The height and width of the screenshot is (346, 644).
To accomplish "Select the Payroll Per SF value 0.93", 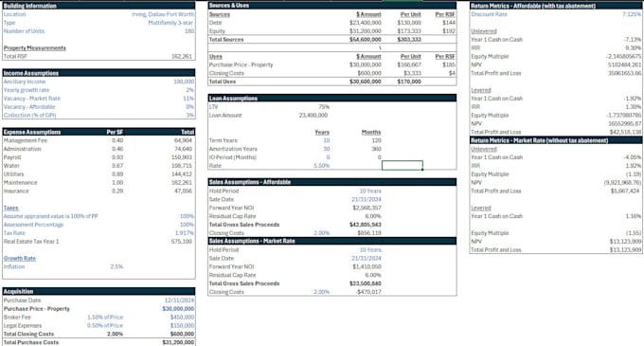I will click(117, 157).
